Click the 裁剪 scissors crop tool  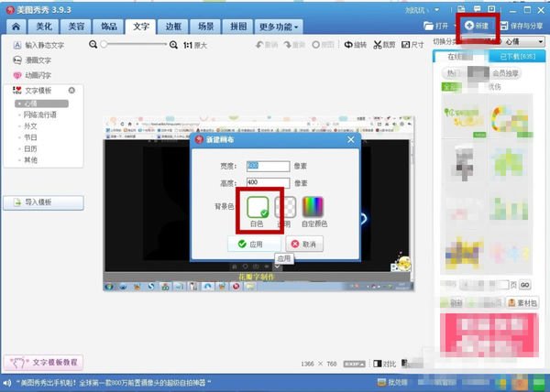[x=384, y=45]
